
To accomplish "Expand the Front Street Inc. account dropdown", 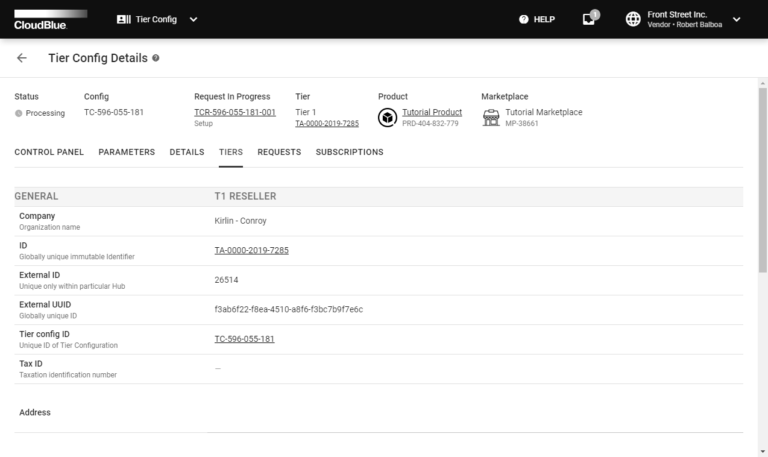I will (736, 20).
